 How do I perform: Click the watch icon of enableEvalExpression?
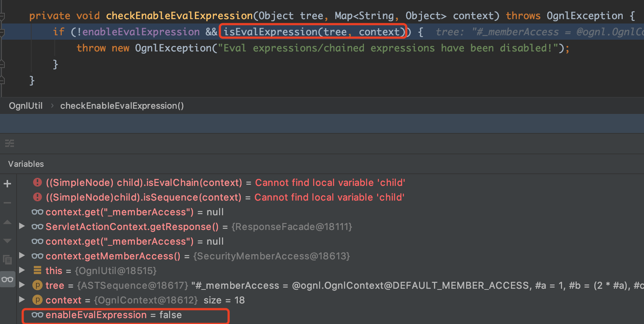(x=37, y=315)
